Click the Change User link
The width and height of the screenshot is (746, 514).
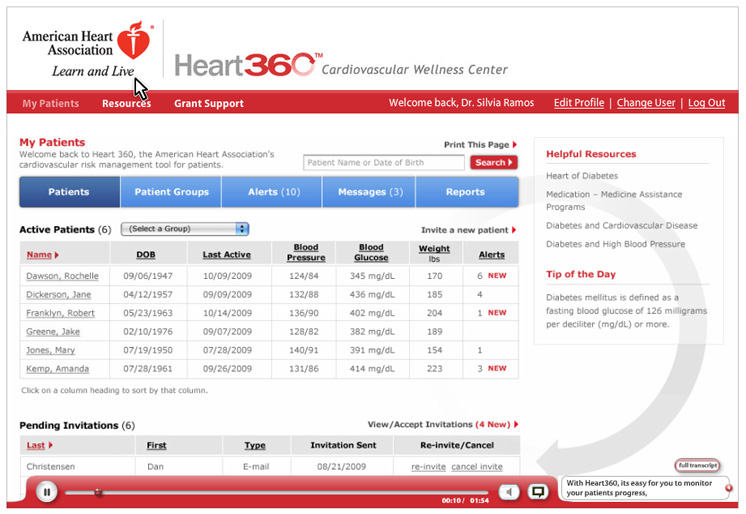click(646, 103)
